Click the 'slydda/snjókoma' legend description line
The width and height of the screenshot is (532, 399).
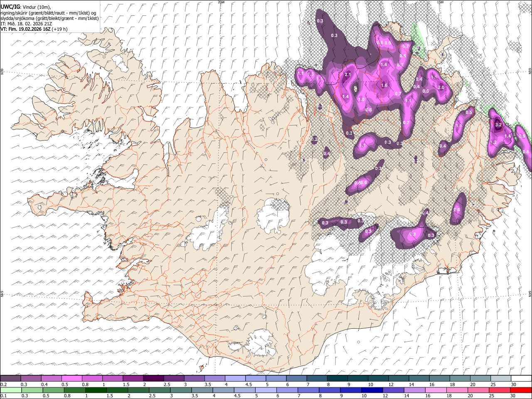50,18
